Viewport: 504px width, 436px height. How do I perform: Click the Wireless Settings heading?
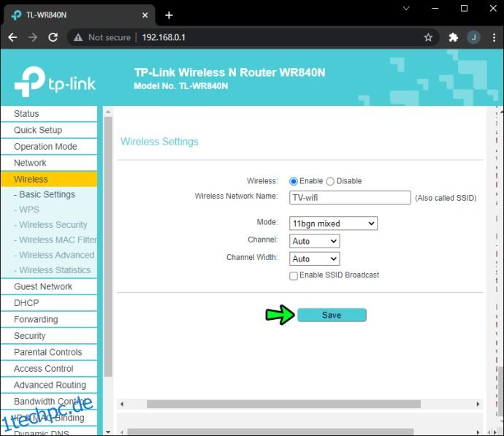159,142
